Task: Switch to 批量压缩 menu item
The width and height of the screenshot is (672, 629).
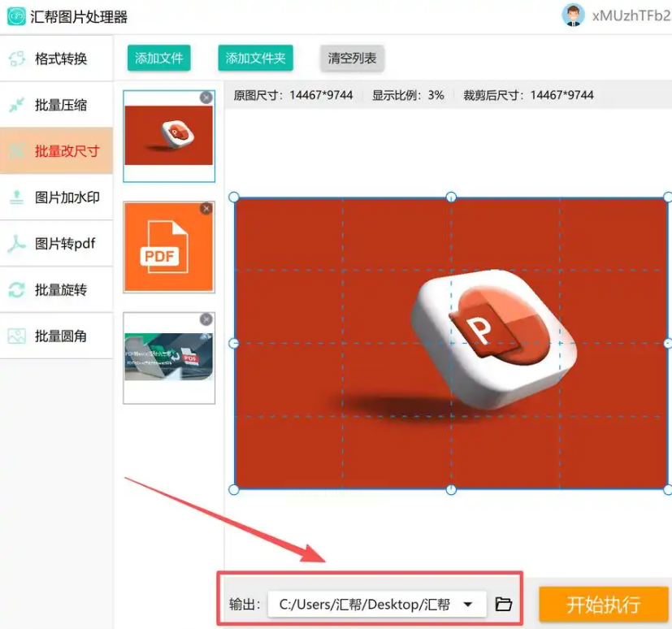Action: [x=56, y=105]
